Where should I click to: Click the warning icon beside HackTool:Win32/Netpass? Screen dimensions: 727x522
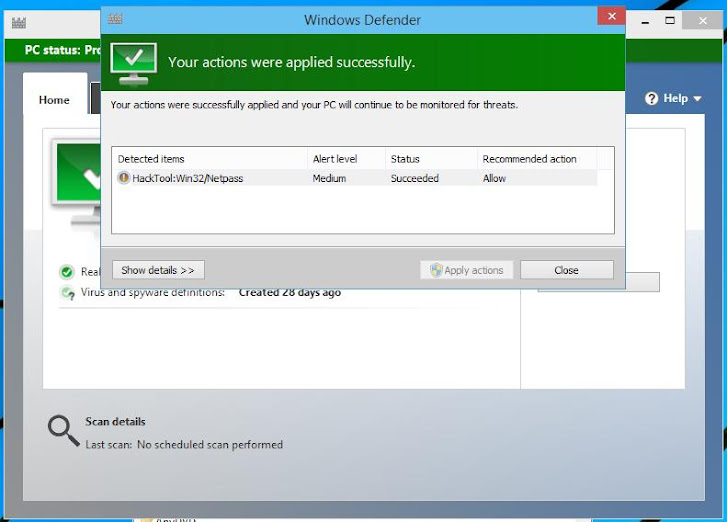[x=123, y=178]
